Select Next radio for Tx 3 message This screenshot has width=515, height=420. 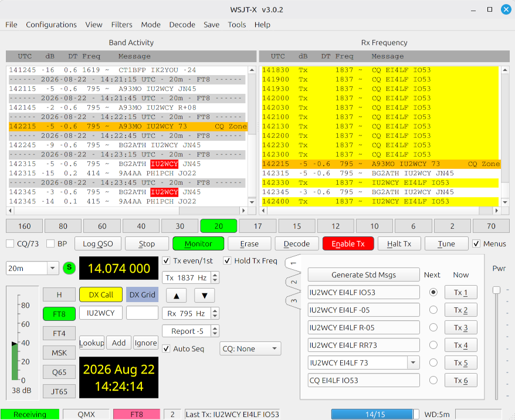point(433,327)
